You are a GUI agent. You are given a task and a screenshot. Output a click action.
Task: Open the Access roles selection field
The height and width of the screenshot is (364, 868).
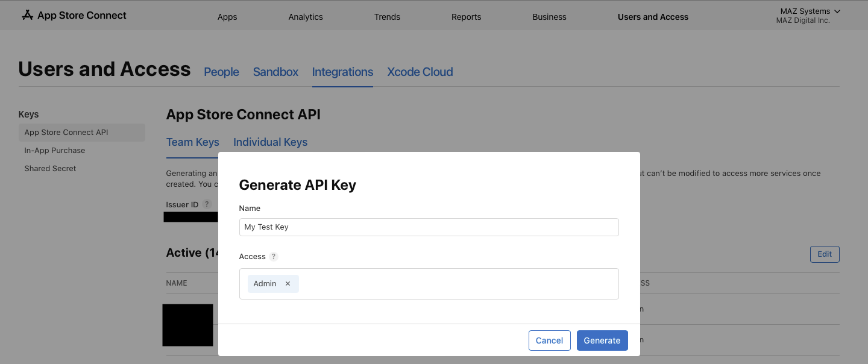pyautogui.click(x=429, y=284)
